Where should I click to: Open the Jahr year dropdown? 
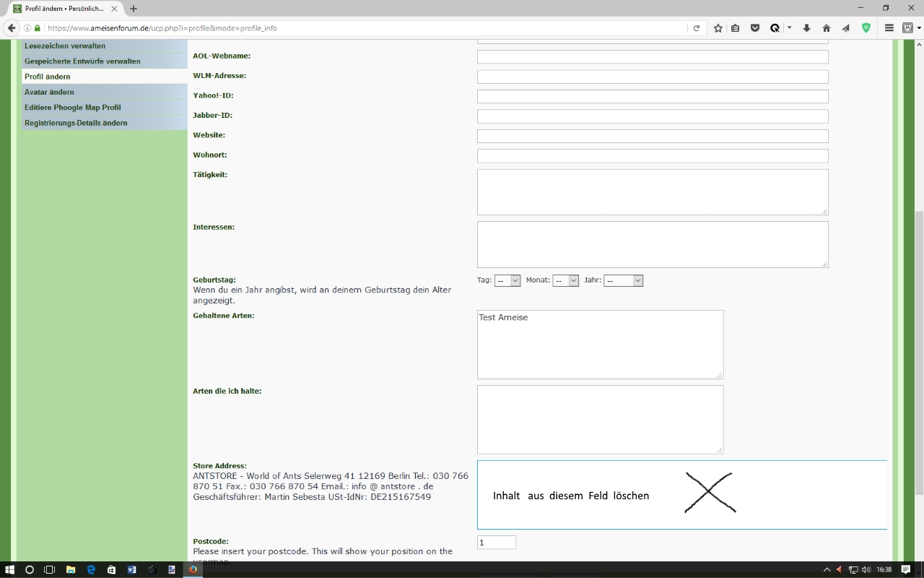click(x=623, y=280)
